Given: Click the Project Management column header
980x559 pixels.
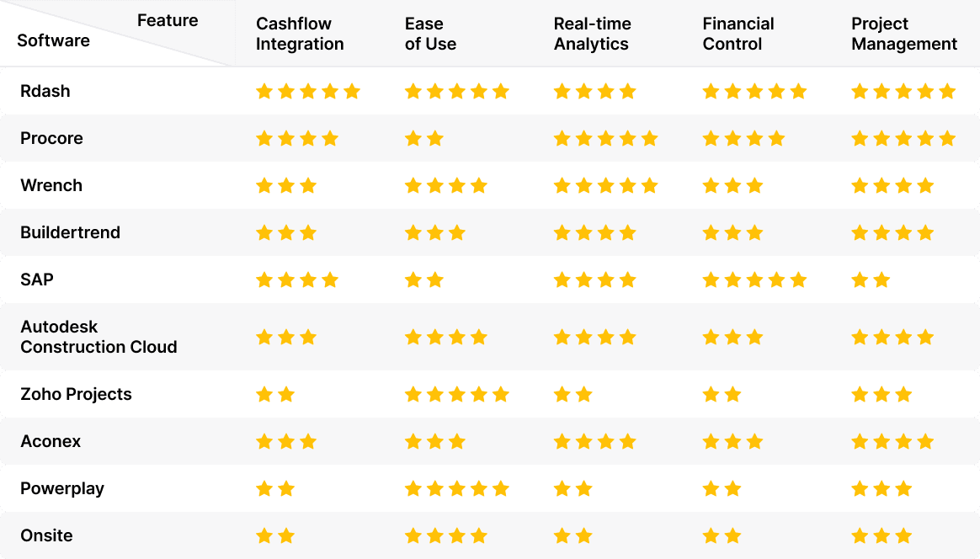Looking at the screenshot, I should click(x=904, y=34).
